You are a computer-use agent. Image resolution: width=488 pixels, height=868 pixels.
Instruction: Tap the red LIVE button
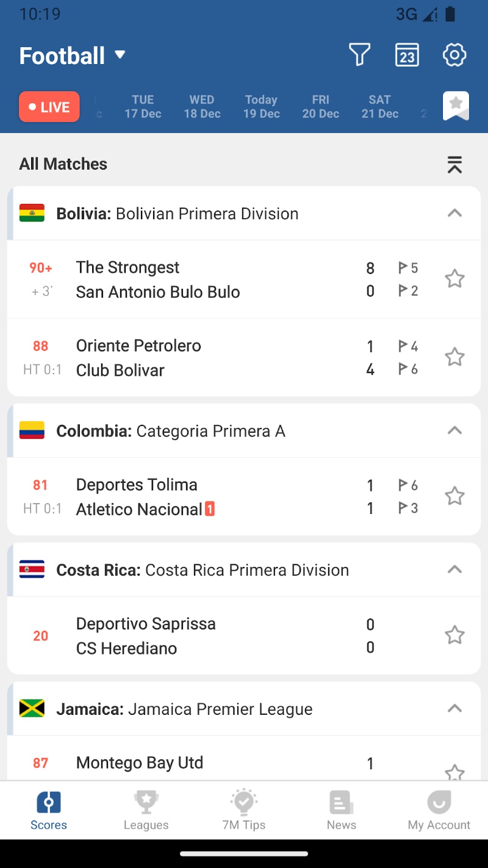49,107
